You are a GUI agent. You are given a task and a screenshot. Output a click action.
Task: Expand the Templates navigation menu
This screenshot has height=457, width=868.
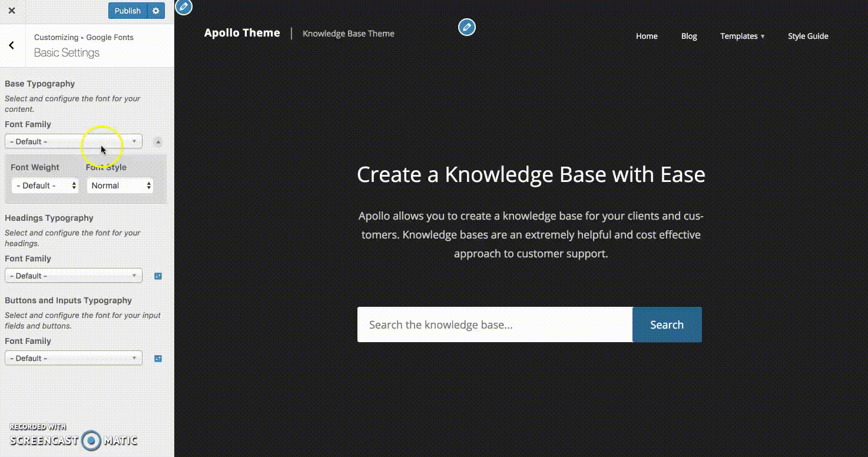point(742,36)
